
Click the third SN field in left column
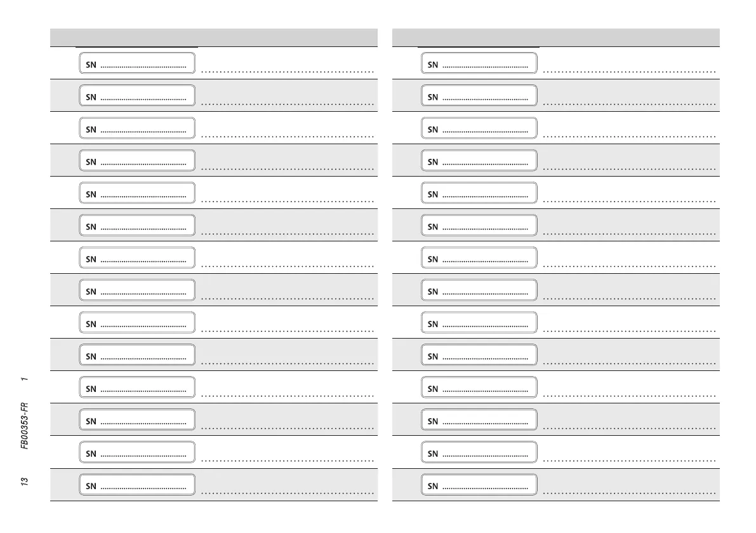tap(136, 128)
